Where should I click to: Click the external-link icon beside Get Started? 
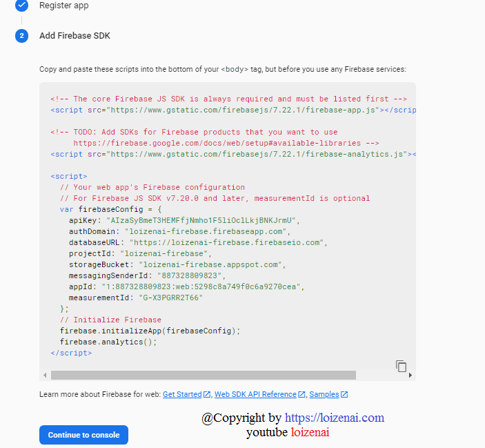click(206, 394)
